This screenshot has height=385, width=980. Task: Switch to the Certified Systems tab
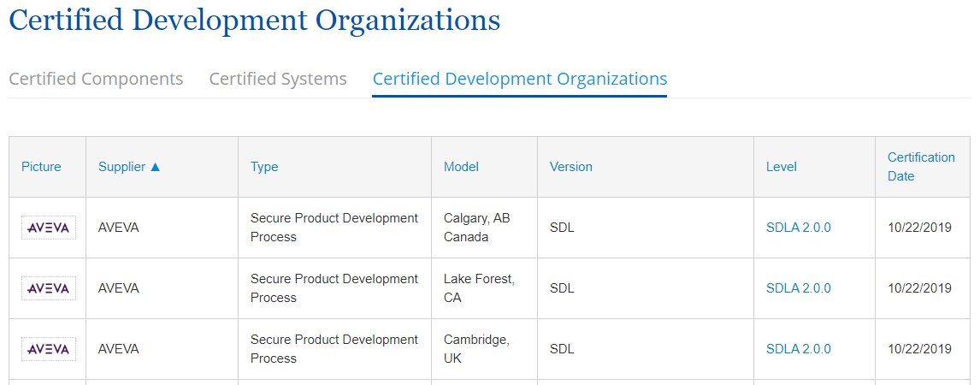coord(278,80)
